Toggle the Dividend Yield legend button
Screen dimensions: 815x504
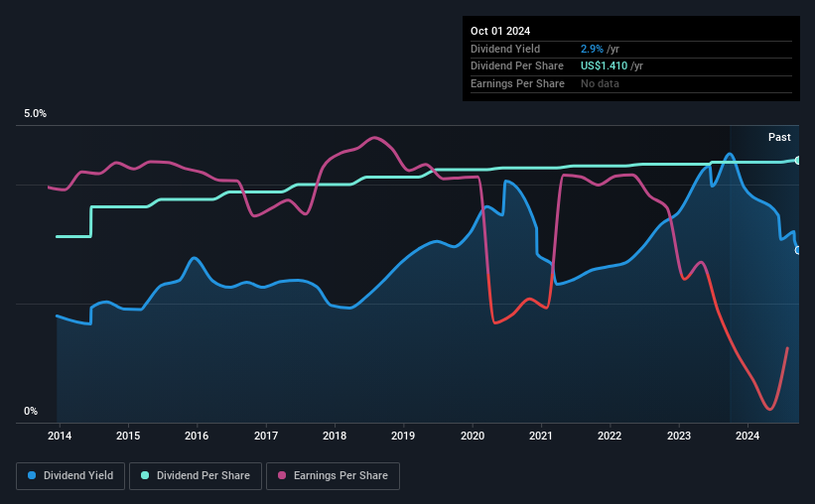pos(70,476)
